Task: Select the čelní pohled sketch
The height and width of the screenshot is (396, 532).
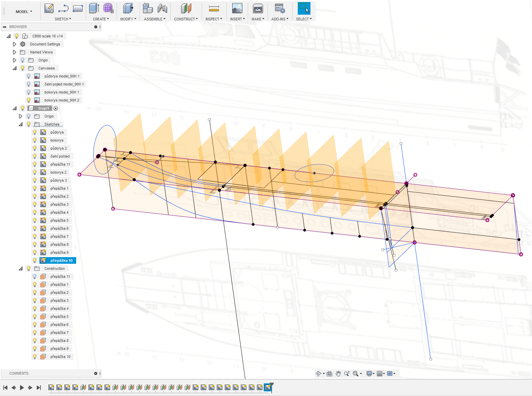Action: tap(60, 156)
